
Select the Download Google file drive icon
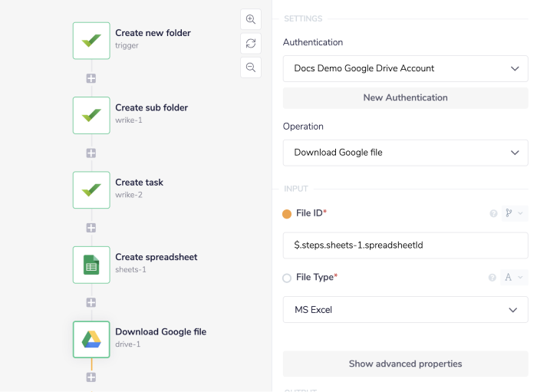91,339
